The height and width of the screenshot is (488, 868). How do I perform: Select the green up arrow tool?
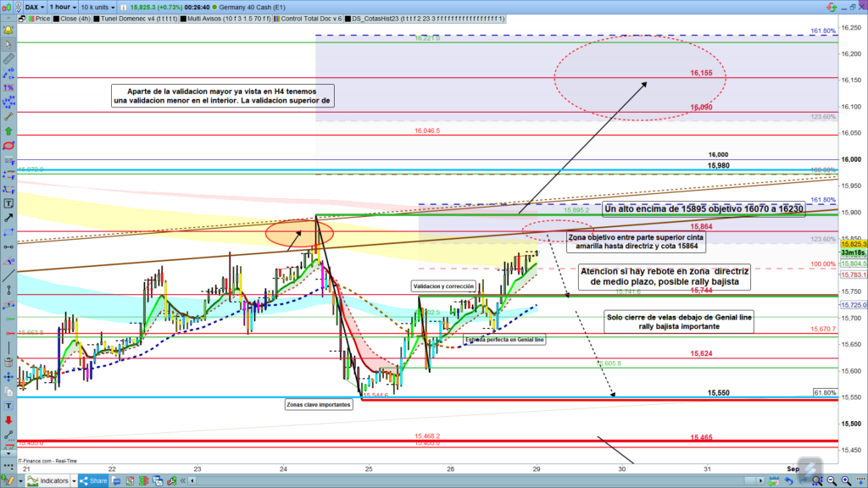8,131
